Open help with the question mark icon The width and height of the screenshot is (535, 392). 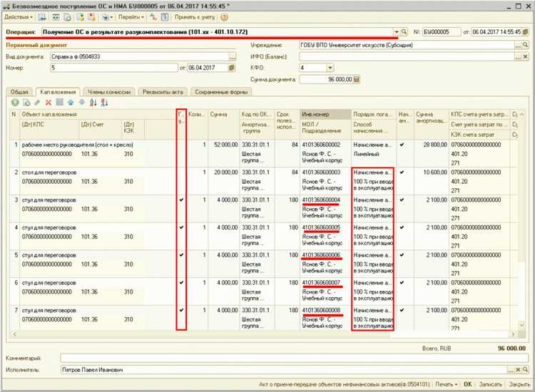[224, 17]
